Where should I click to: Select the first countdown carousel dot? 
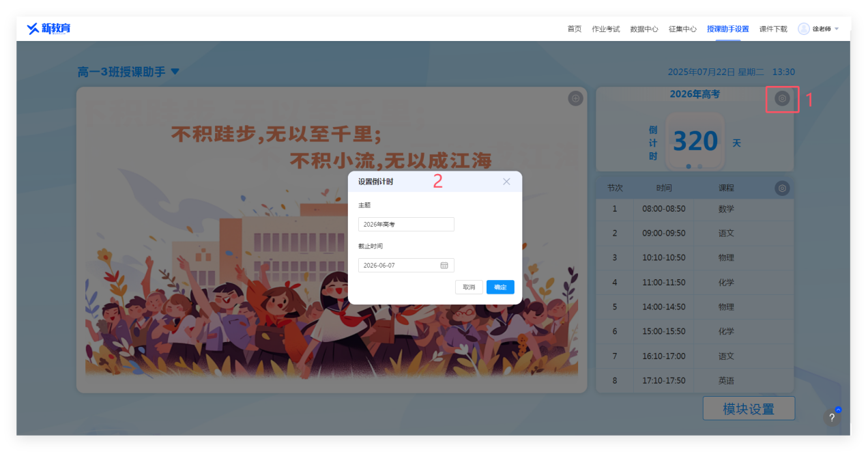689,166
